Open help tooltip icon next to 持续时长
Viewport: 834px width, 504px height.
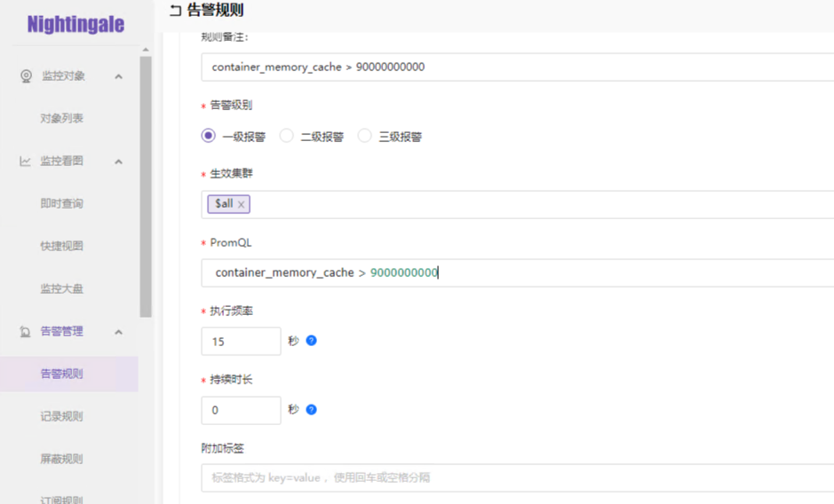[312, 409]
